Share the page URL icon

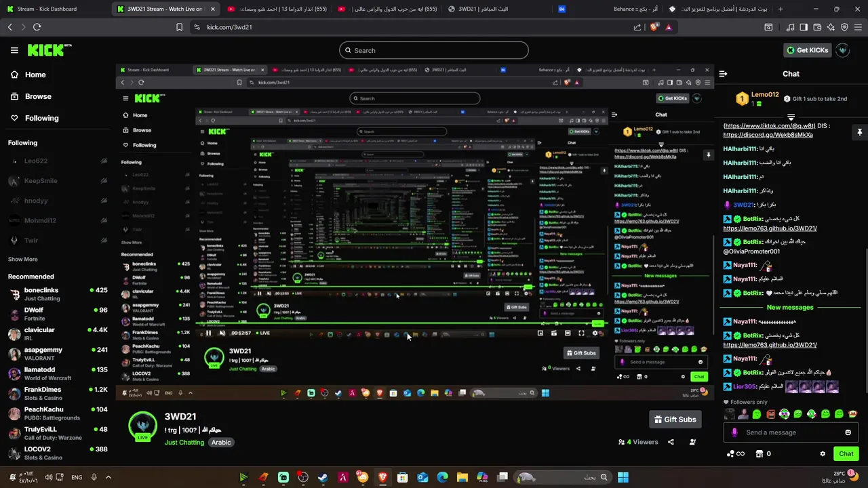[637, 27]
